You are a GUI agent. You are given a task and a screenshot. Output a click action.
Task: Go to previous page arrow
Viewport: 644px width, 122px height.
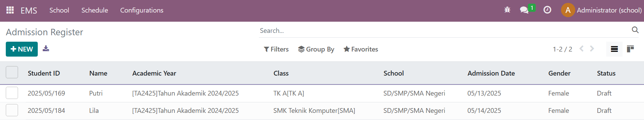pyautogui.click(x=582, y=49)
